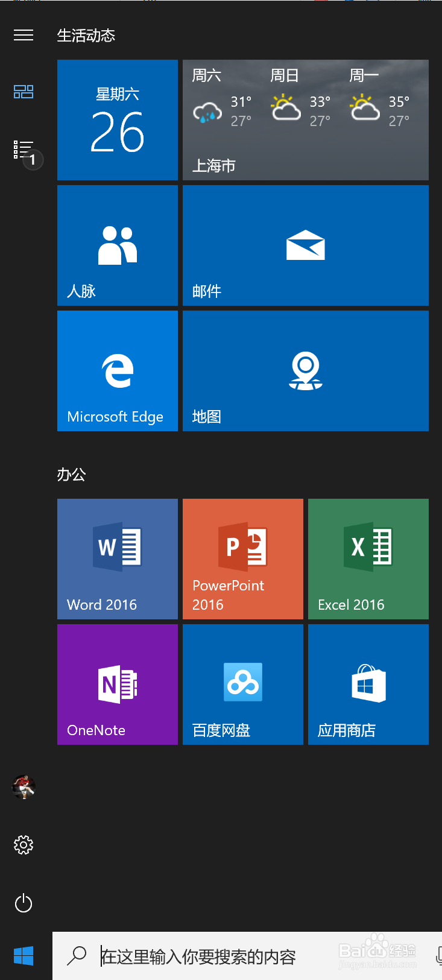Expand the hamburger menu at top
442x980 pixels.
click(24, 35)
